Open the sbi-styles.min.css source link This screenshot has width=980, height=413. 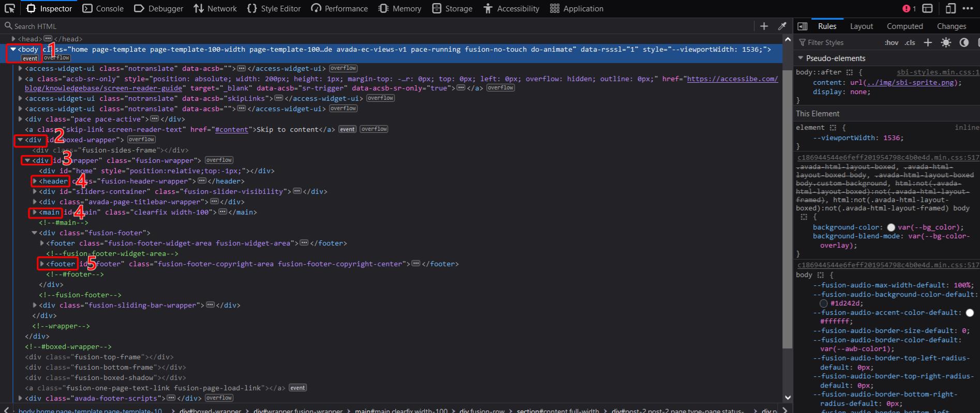click(938, 72)
